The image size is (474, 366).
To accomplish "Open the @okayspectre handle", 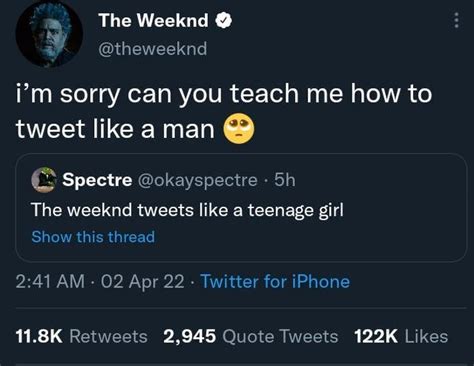I will [x=198, y=180].
